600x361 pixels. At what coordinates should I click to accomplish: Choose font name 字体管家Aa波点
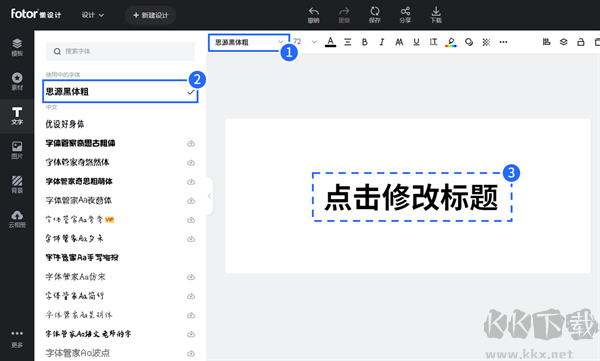(x=78, y=353)
